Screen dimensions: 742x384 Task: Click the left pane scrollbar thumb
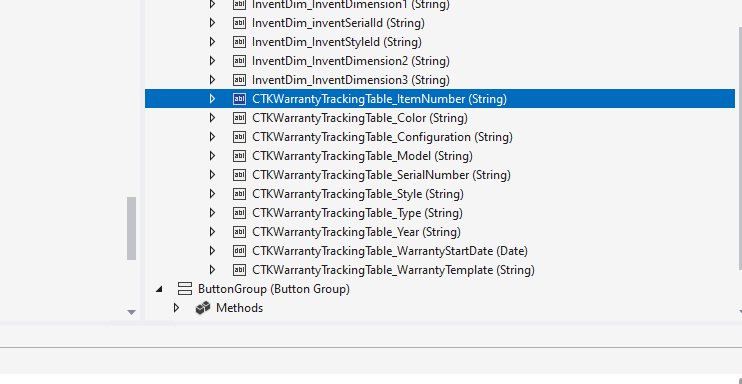pyautogui.click(x=132, y=228)
